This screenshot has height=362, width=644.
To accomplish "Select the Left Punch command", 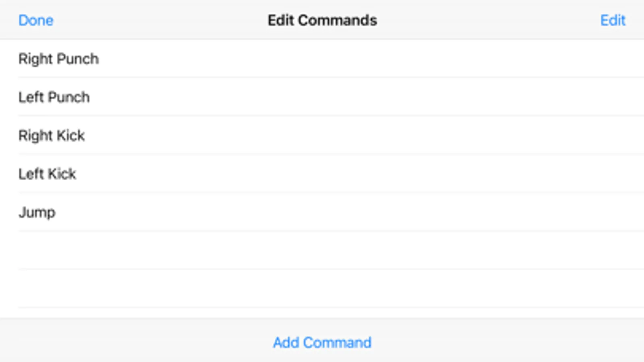I will coord(54,97).
